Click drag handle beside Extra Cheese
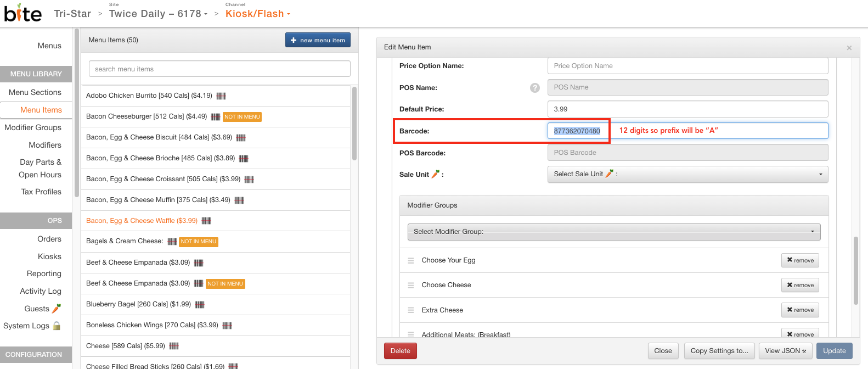Viewport: 868px width, 369px height. click(410, 310)
